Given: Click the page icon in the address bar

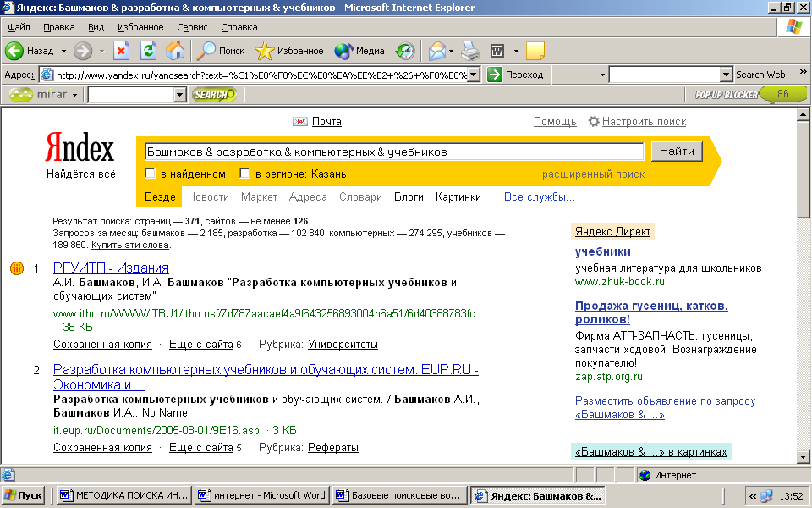Looking at the screenshot, I should coord(47,75).
